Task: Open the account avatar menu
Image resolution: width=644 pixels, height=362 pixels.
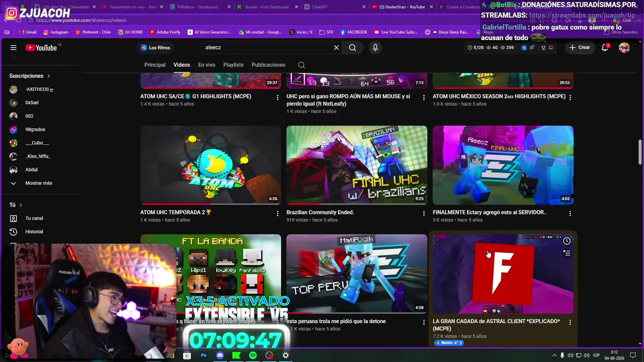Action: click(x=624, y=48)
